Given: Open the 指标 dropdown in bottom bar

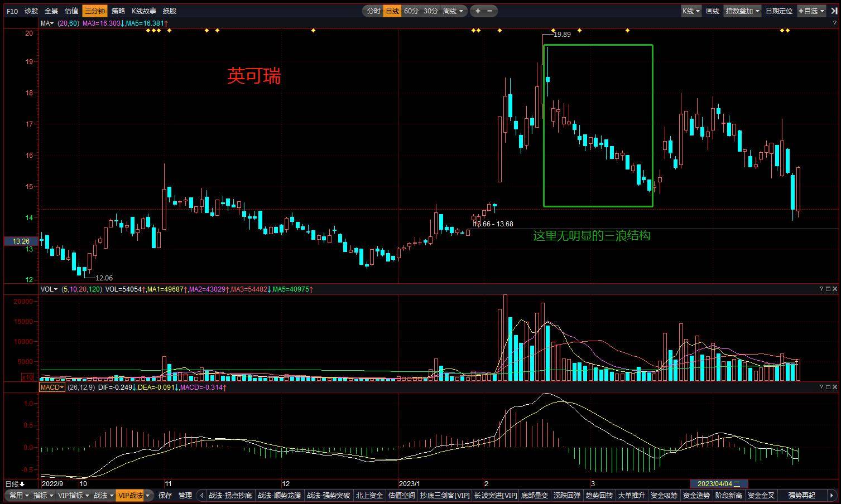Looking at the screenshot, I should tap(43, 495).
